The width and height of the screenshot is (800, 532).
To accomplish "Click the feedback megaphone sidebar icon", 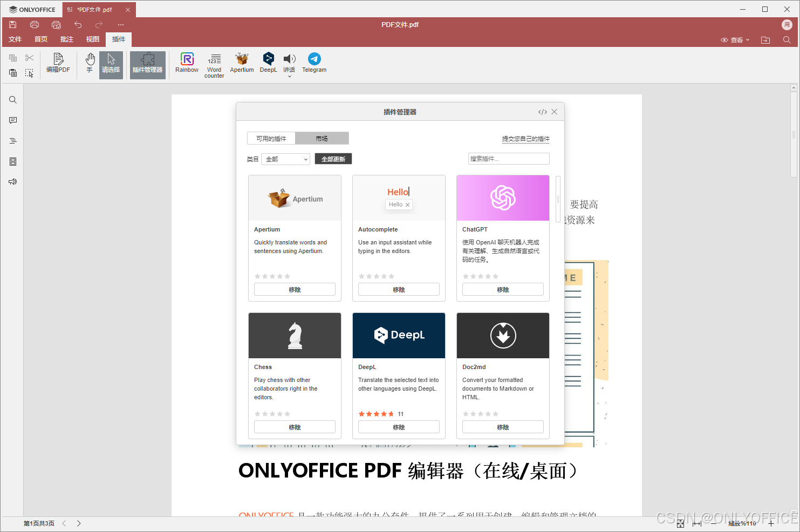I will click(13, 182).
